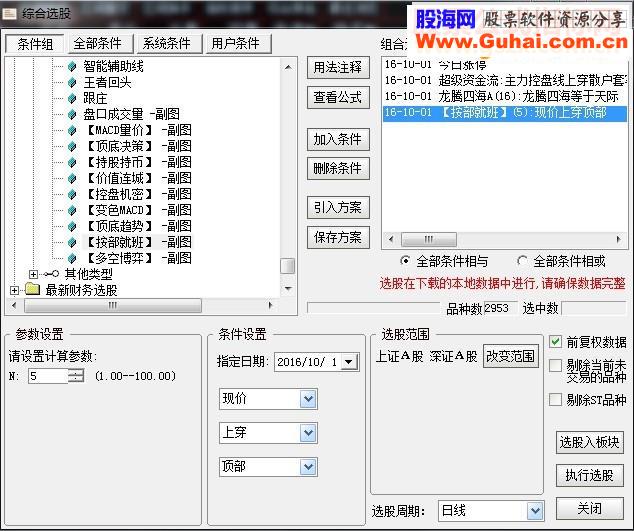Click the tree horizontal scrollbar thumb
This screenshot has width=634, height=531.
pyautogui.click(x=113, y=305)
